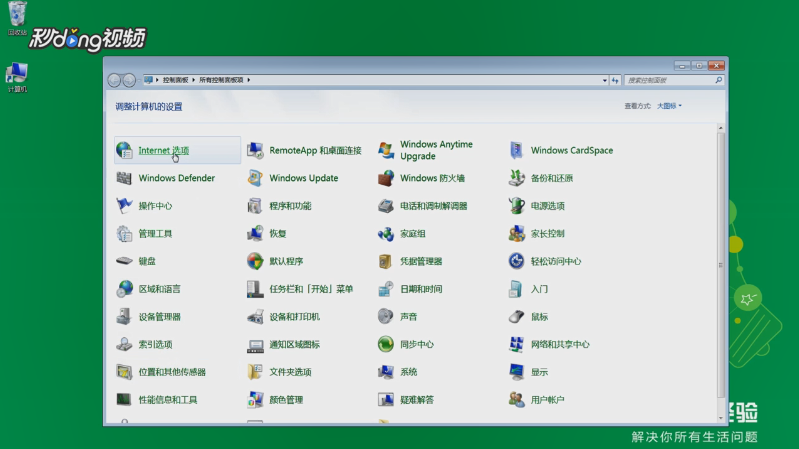Open 备份和还原 icon

[516, 178]
